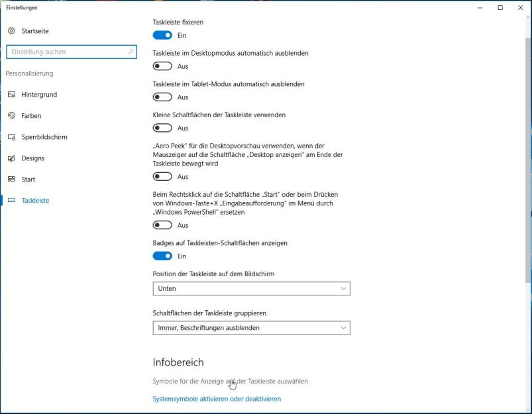This screenshot has width=532, height=414.
Task: Turn off badges on taskbar buttons
Action: [162, 256]
